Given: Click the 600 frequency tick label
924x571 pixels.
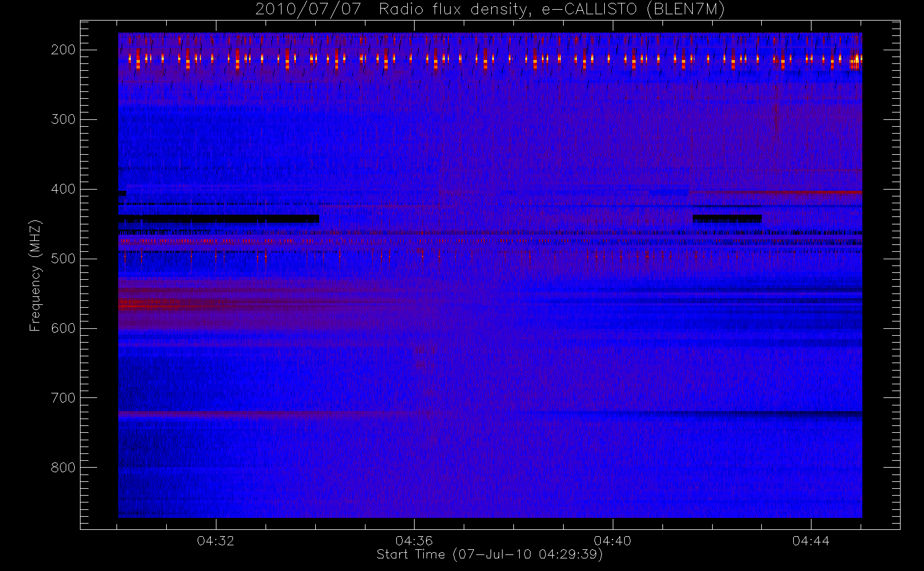Looking at the screenshot, I should tap(63, 328).
